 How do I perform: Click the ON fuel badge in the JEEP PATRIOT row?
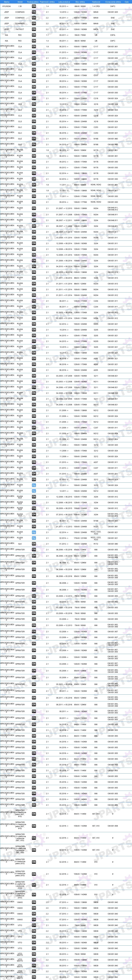point(34,29)
